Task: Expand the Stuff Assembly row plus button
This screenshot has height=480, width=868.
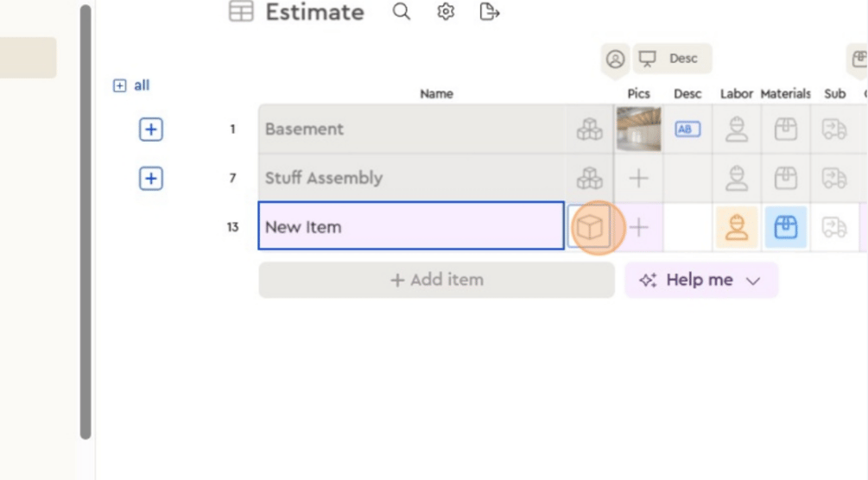Action: point(150,178)
